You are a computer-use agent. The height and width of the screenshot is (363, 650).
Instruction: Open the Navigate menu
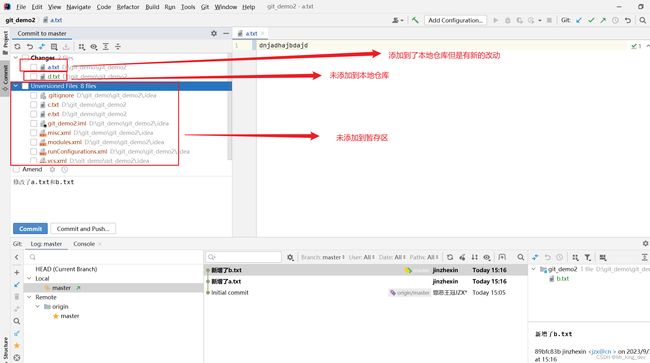click(x=78, y=7)
